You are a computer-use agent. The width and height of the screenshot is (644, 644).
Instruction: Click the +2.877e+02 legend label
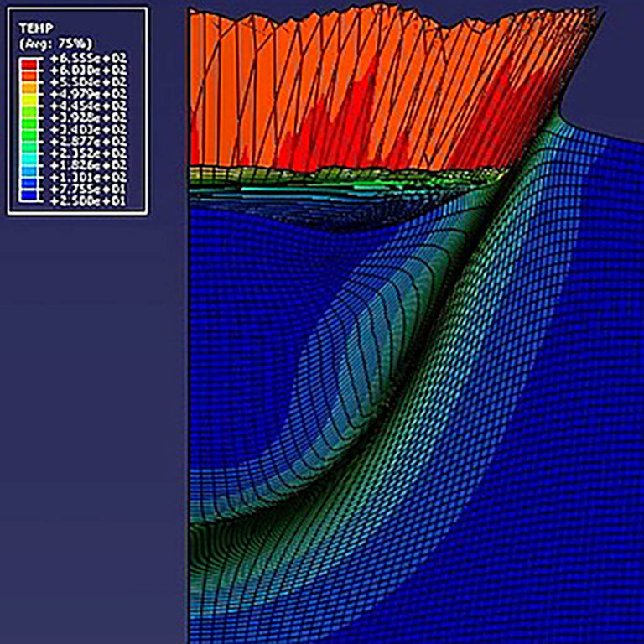(x=88, y=142)
